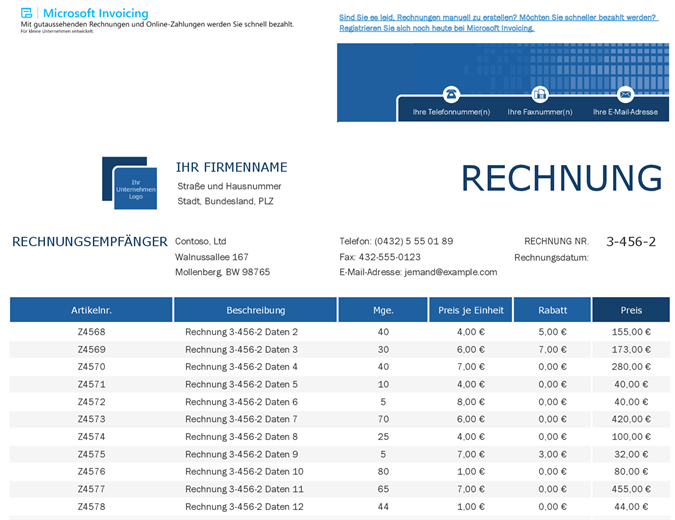Image resolution: width=675 pixels, height=520 pixels.
Task: Click the Telefon number line
Action: (x=396, y=241)
